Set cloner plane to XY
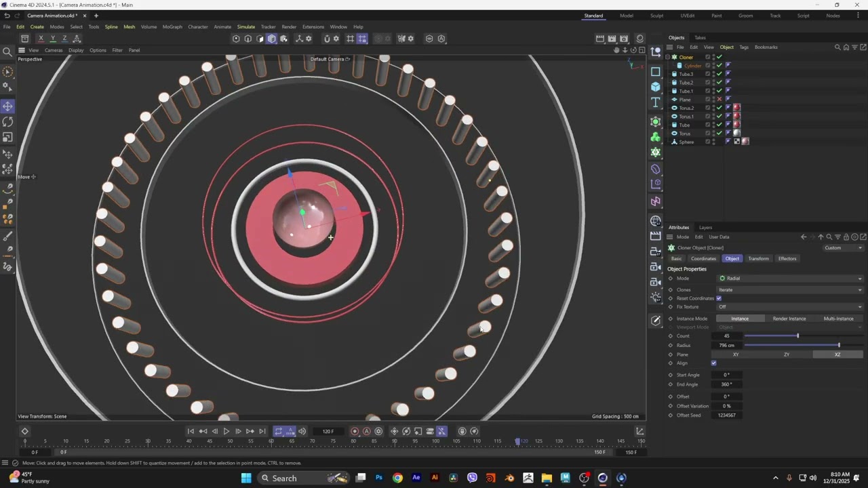The image size is (868, 488). (x=736, y=354)
